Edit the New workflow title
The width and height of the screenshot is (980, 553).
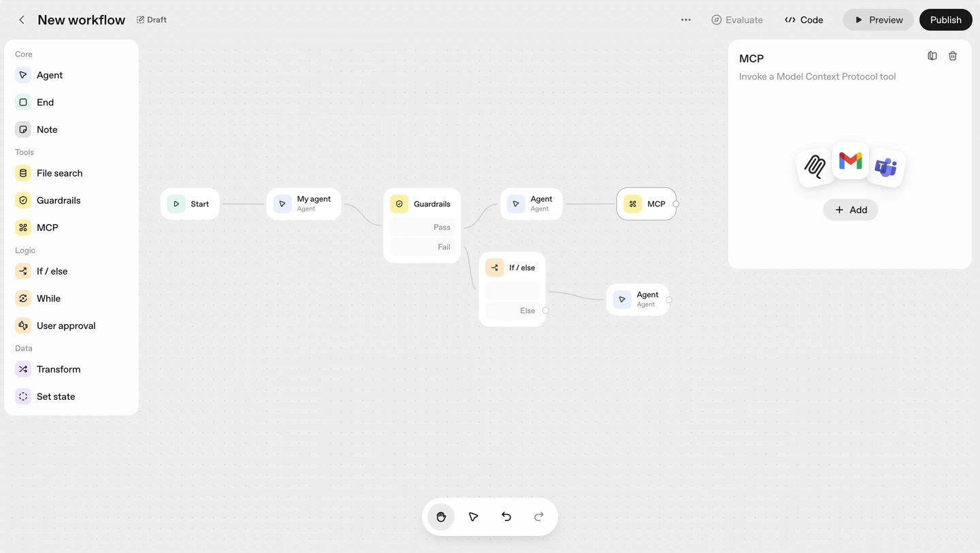(x=81, y=20)
